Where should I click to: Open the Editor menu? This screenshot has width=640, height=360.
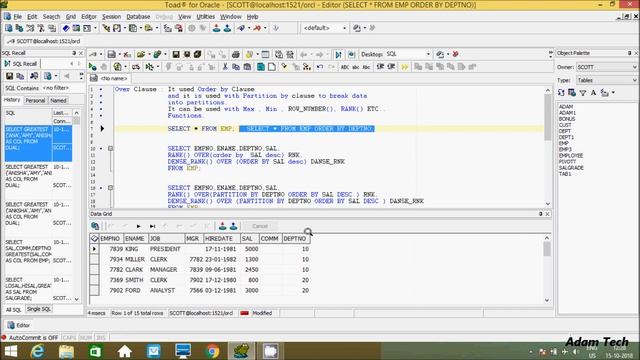point(89,17)
